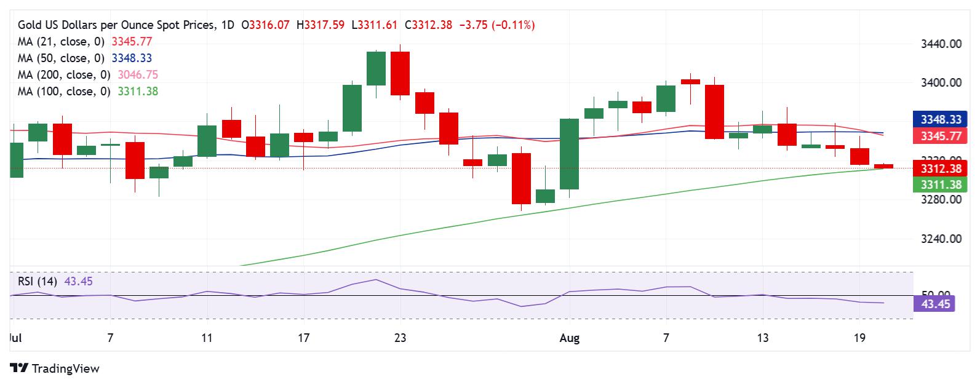Click the Gold US Dollars per Ounce title
This screenshot has width=980, height=385.
coord(116,25)
